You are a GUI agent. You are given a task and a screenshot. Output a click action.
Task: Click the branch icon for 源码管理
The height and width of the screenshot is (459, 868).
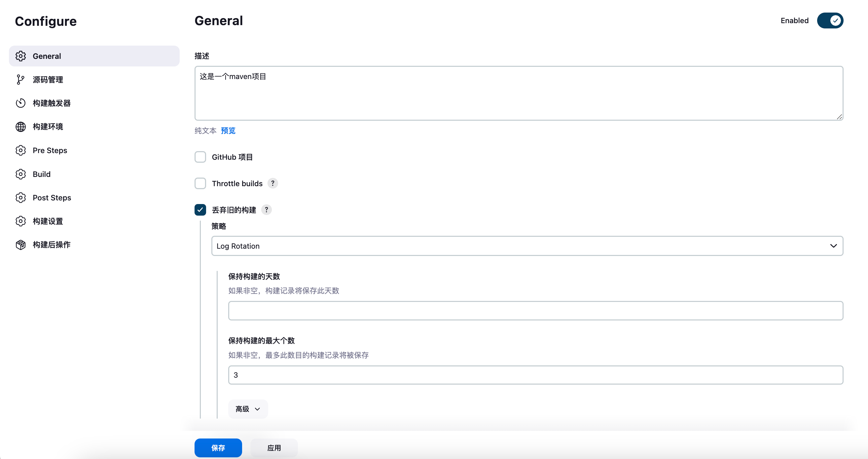[x=20, y=80]
